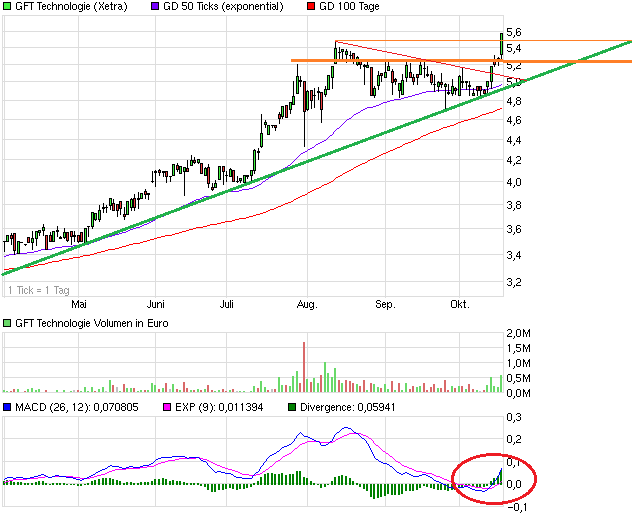This screenshot has height=515, width=632.
Task: Click the 3,2 price axis value
Action: (514, 282)
